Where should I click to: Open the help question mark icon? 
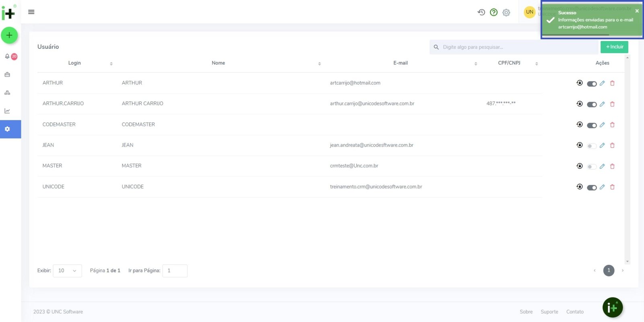493,12
